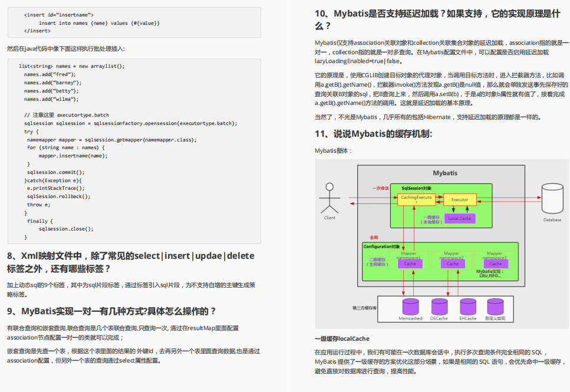570x392 pixels.
Task: Select the Configuration对象 green panel
Action: pyautogui.click(x=381, y=246)
